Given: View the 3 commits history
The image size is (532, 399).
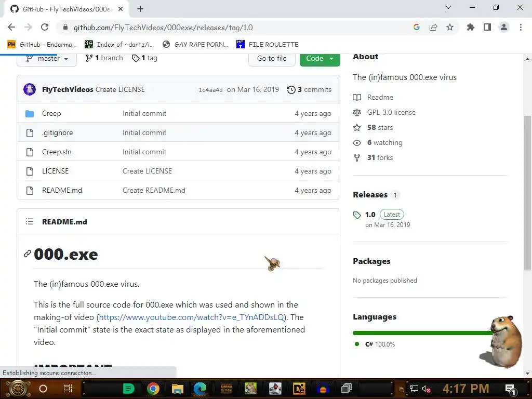Looking at the screenshot, I should pos(309,89).
